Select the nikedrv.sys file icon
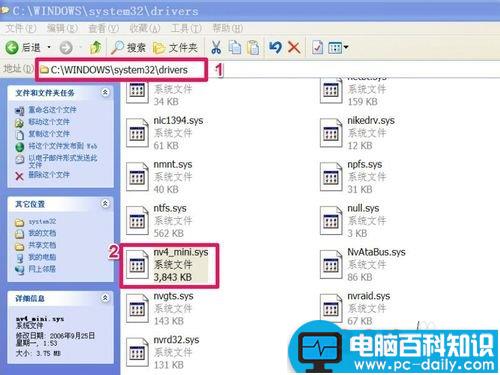The height and width of the screenshot is (375, 500). (331, 133)
